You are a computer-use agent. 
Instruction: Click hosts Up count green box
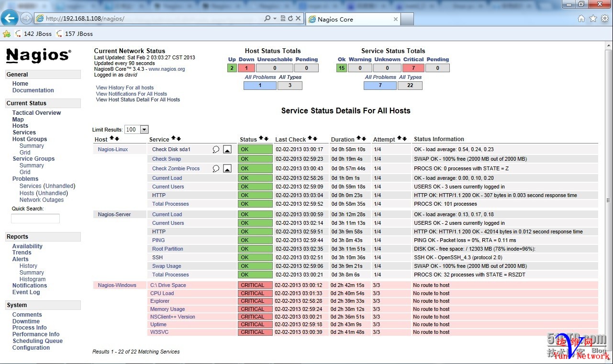[232, 68]
